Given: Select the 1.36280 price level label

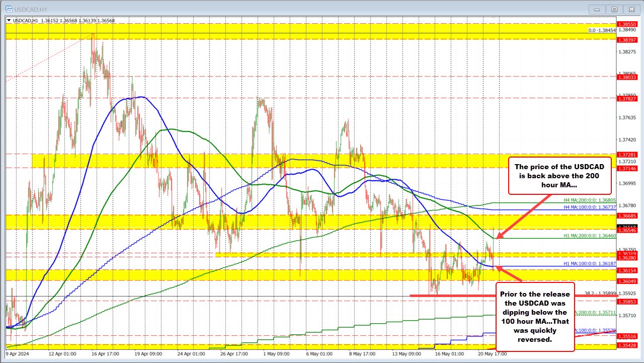Looking at the screenshot, I should click(x=628, y=257).
